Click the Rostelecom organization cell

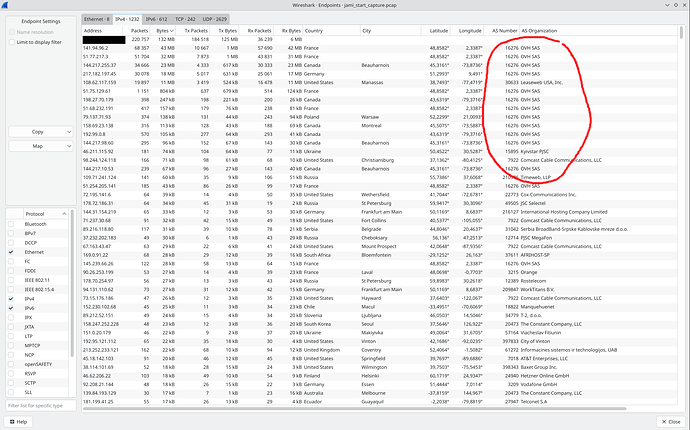[x=533, y=281]
